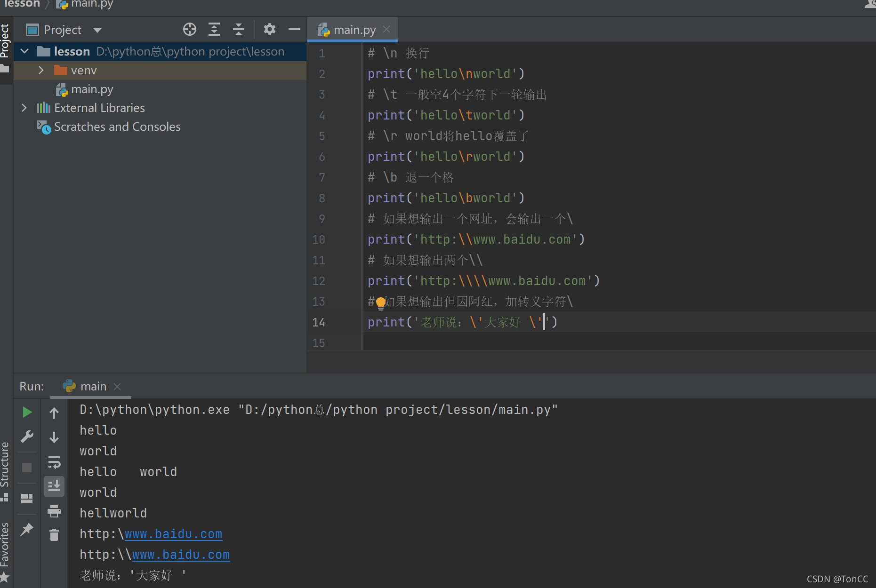Clear console with the trash icon
876x588 pixels.
pyautogui.click(x=54, y=535)
